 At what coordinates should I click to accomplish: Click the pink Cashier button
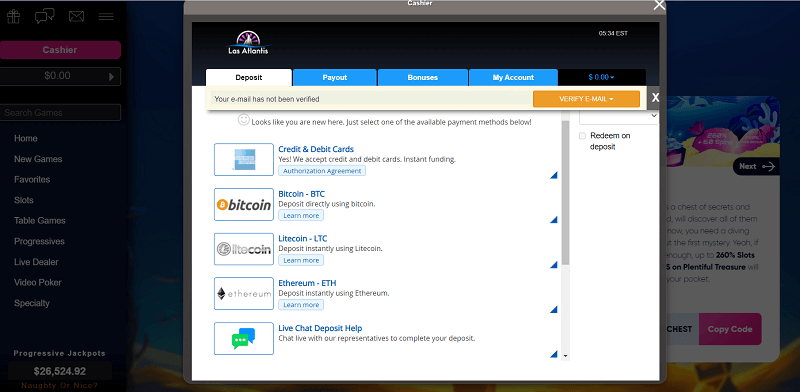pos(60,50)
